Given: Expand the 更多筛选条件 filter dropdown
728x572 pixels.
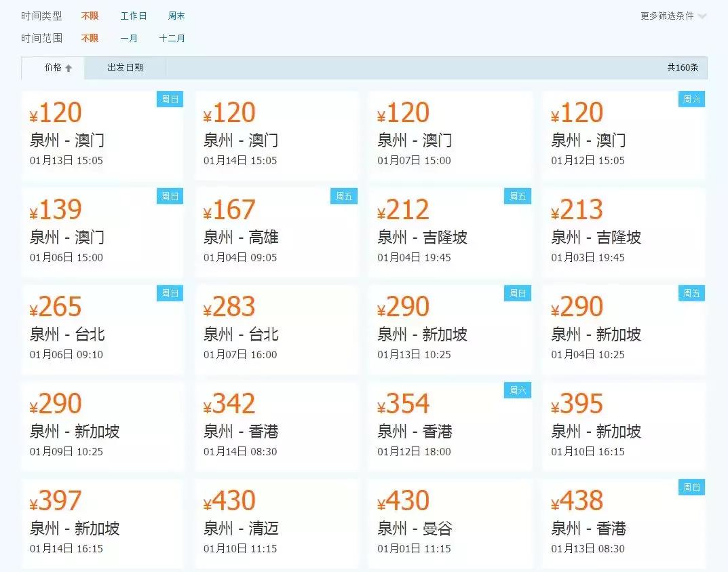Looking at the screenshot, I should pos(668,16).
